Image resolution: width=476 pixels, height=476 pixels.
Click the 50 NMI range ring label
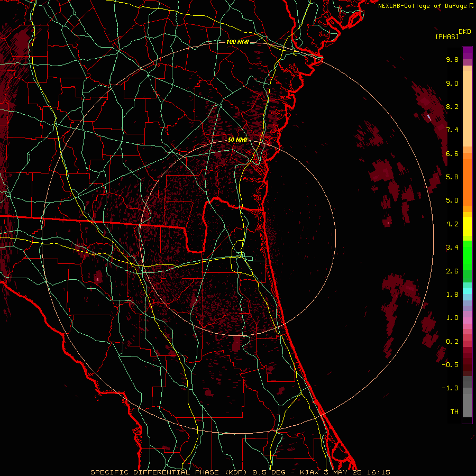(237, 140)
